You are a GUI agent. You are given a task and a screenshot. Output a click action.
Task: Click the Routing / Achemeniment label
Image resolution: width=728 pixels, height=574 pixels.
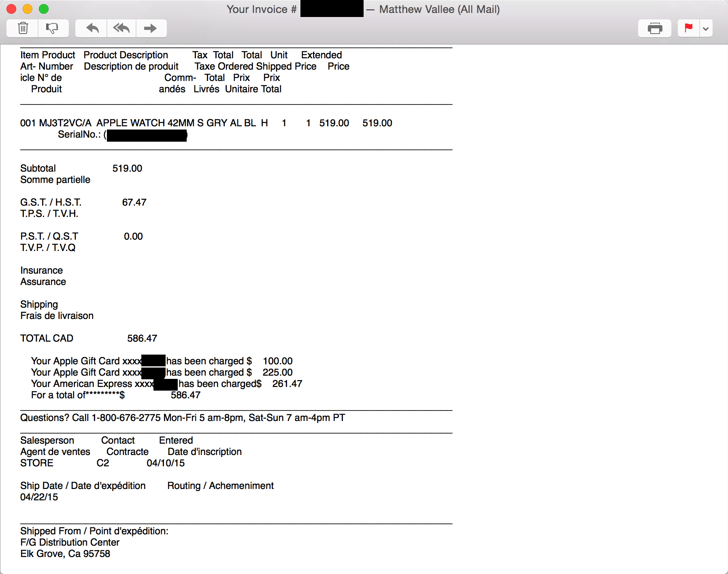(221, 486)
